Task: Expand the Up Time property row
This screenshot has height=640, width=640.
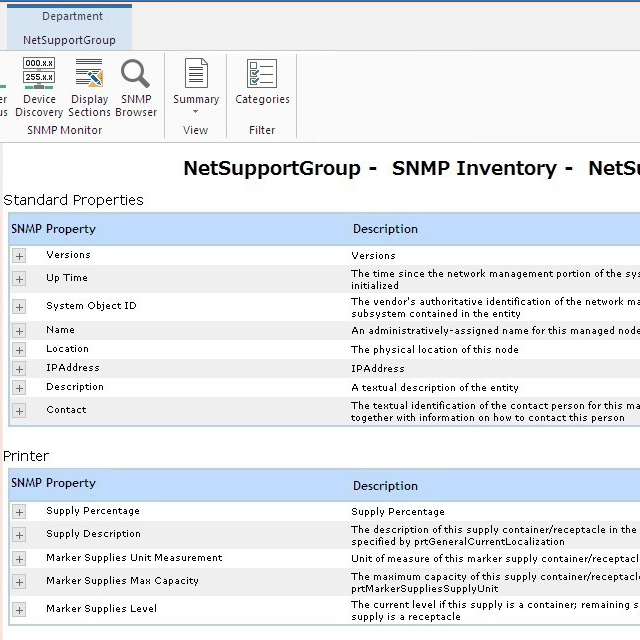Action: coord(19,279)
